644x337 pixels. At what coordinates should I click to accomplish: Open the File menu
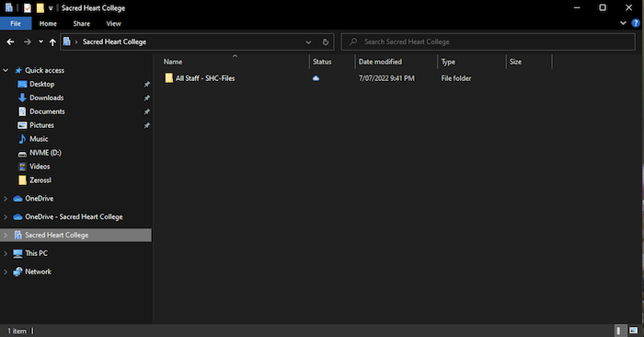tap(16, 23)
